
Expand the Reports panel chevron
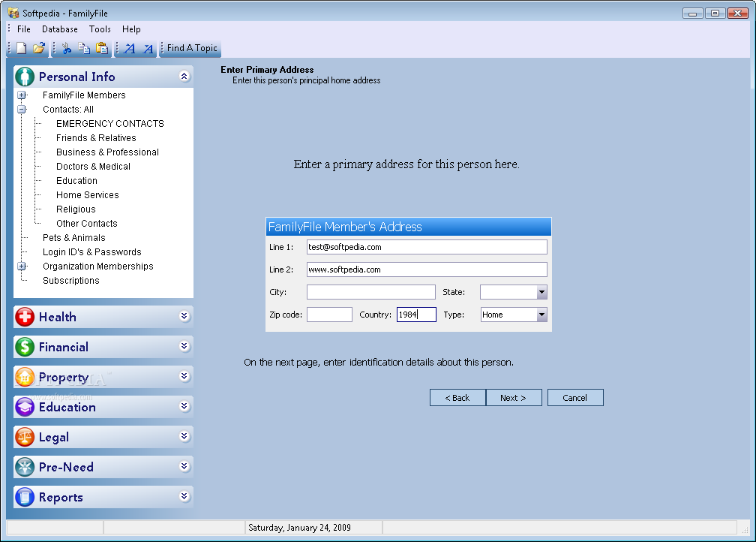(184, 496)
